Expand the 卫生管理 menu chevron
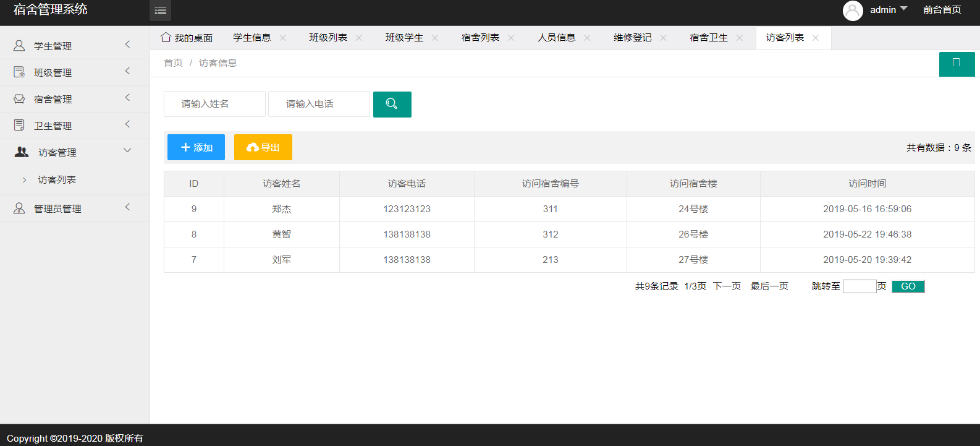This screenshot has width=980, height=446. point(127,124)
